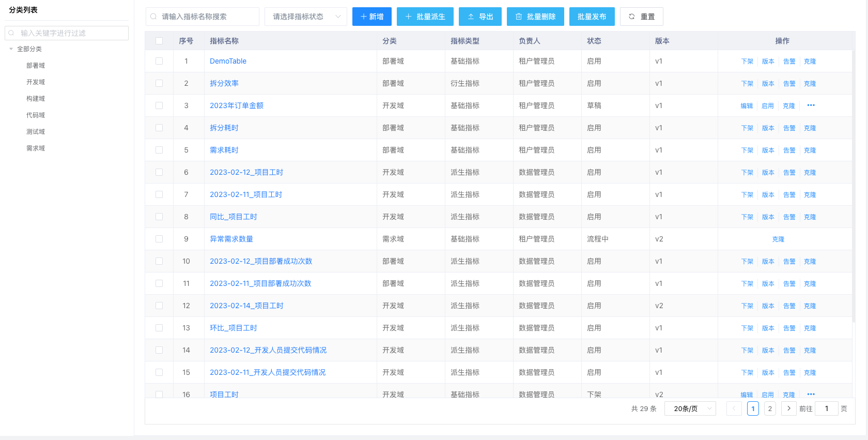Open the 请选择指标状态 dropdown
Screen dimensions: 868x440
point(306,17)
